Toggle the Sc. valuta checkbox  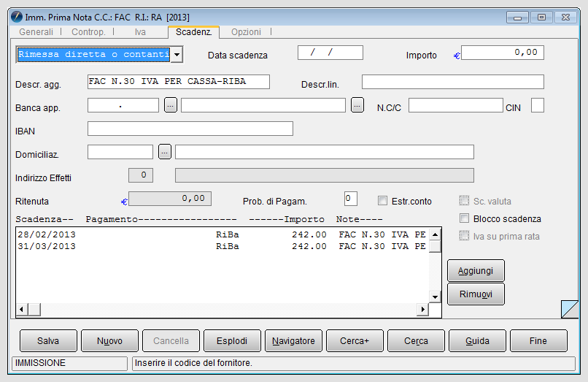[x=464, y=201]
